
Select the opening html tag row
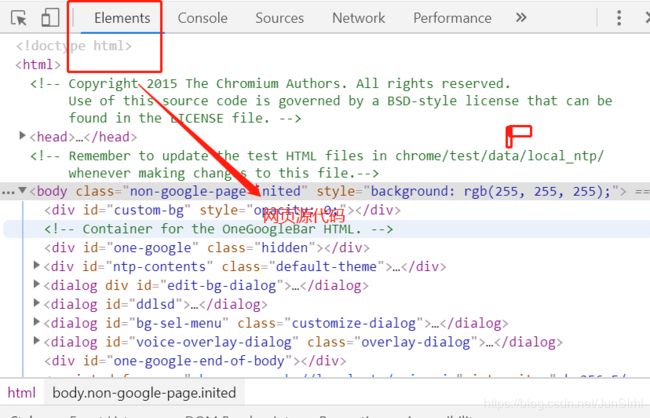click(x=38, y=65)
